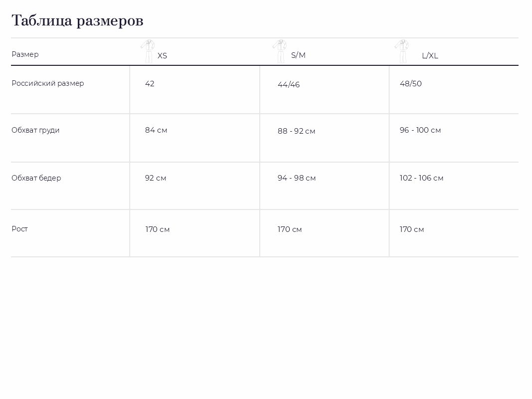This screenshot has height=399, width=532.
Task: Click the Обхват бедер row label
Action: (36, 178)
